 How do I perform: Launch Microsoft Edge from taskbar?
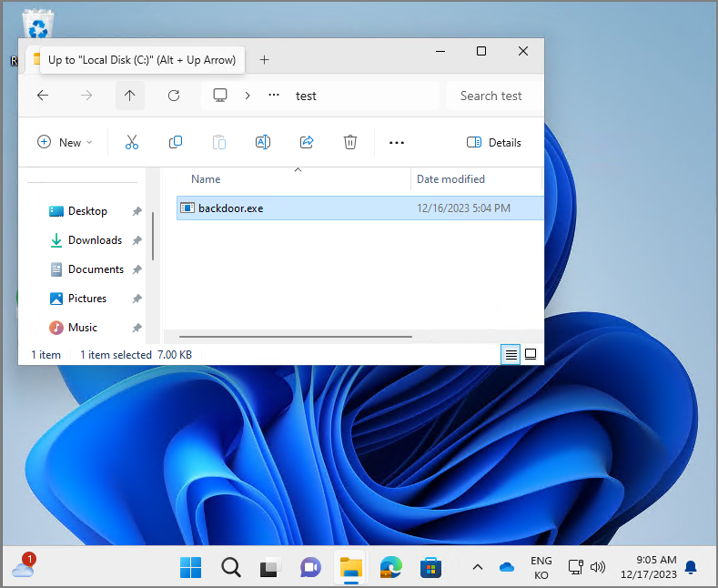coord(391,567)
